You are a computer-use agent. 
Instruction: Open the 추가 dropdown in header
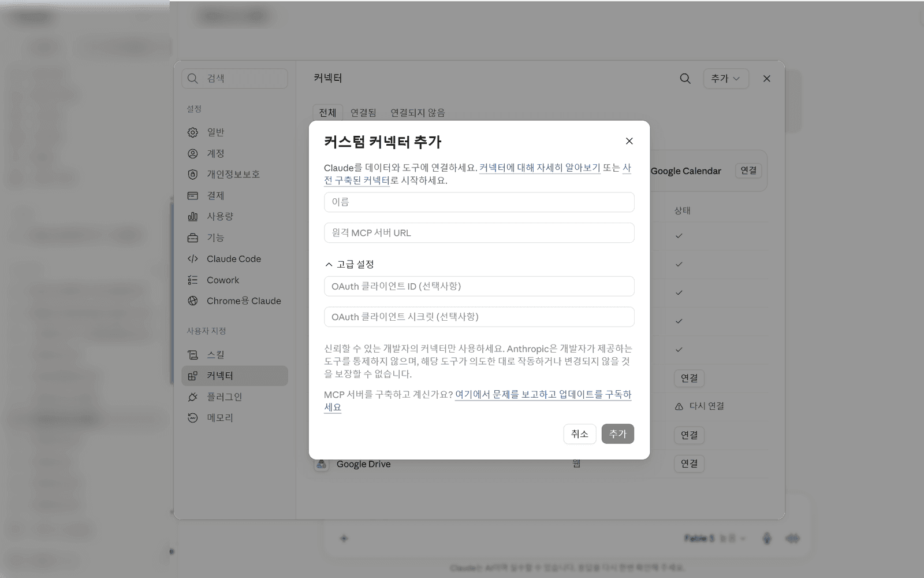tap(726, 79)
